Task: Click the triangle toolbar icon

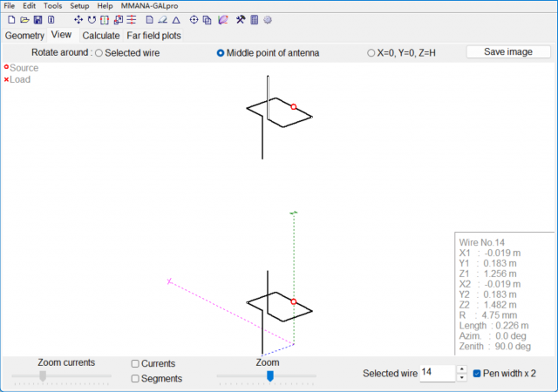Action: (176, 19)
